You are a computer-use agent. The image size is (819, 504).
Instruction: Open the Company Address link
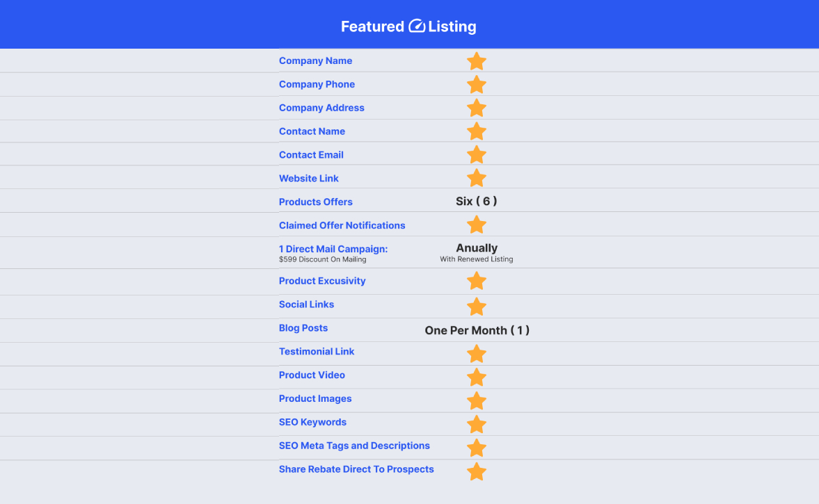[321, 108]
